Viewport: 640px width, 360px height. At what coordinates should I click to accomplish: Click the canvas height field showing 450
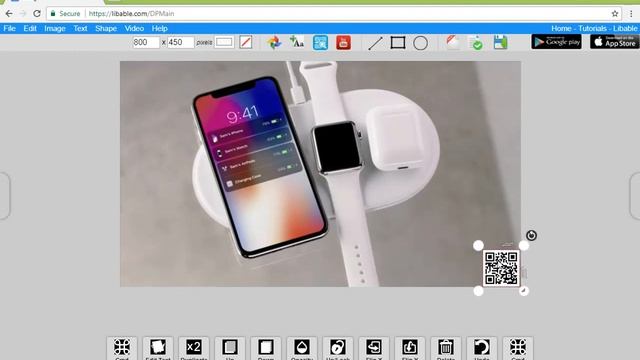coord(181,42)
